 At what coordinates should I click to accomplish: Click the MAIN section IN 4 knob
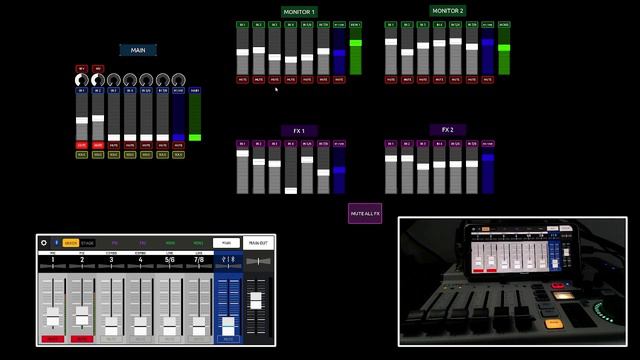pyautogui.click(x=130, y=80)
